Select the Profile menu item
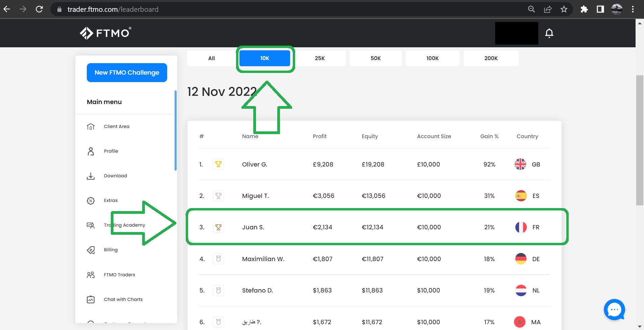The image size is (644, 330). tap(111, 151)
